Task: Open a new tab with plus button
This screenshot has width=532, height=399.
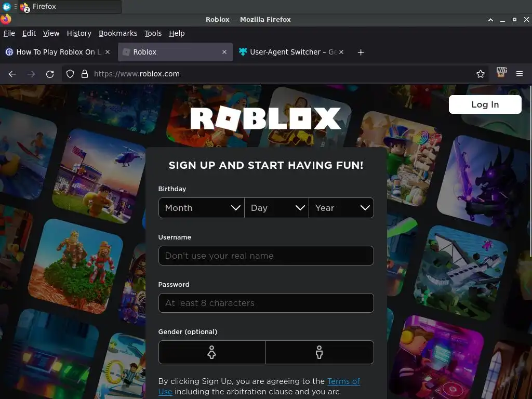Action: 361,52
